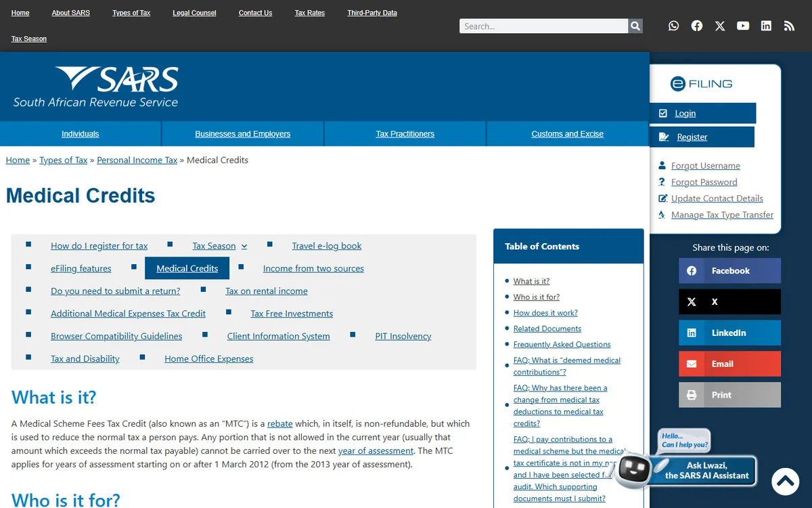Open the LinkedIn icon in header
812x508 pixels.
(766, 26)
